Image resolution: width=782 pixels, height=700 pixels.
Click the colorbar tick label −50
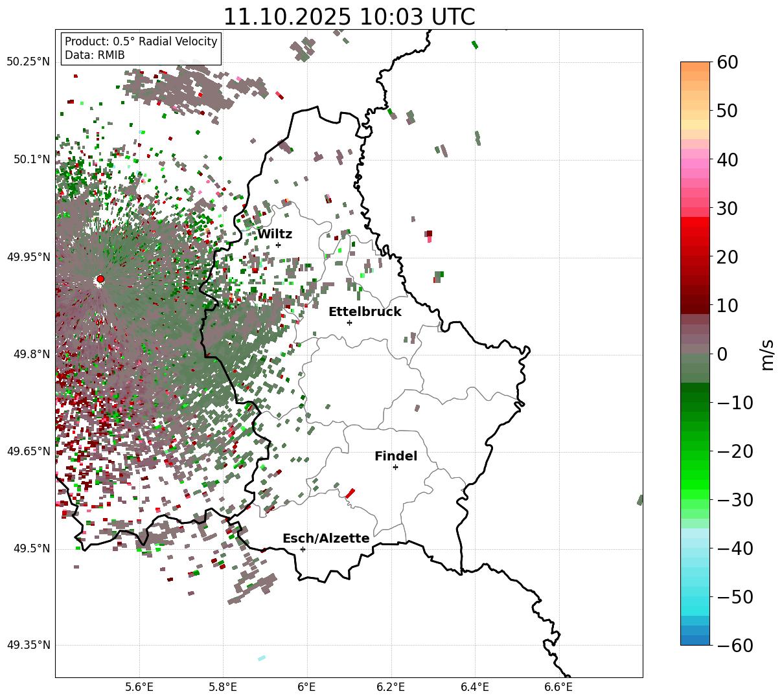point(735,597)
